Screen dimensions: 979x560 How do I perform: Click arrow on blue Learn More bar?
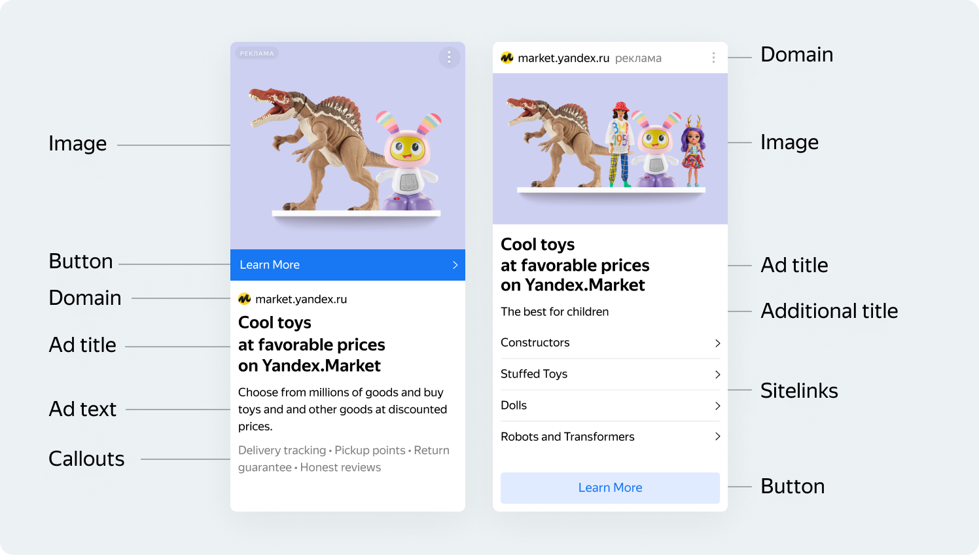coord(455,265)
